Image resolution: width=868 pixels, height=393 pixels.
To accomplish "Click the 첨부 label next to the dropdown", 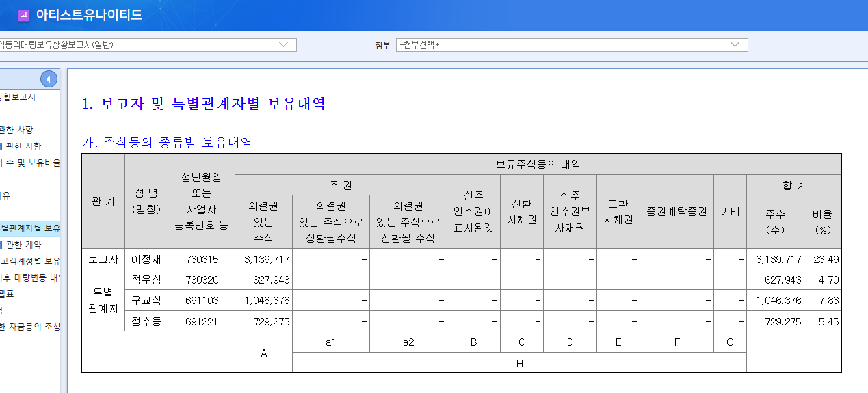I will [x=382, y=45].
